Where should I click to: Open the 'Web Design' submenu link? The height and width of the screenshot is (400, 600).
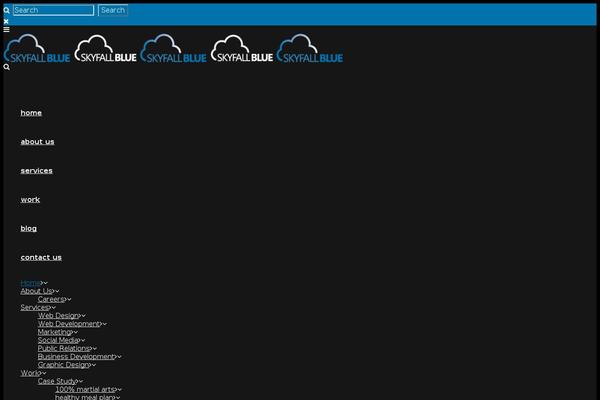click(x=58, y=316)
